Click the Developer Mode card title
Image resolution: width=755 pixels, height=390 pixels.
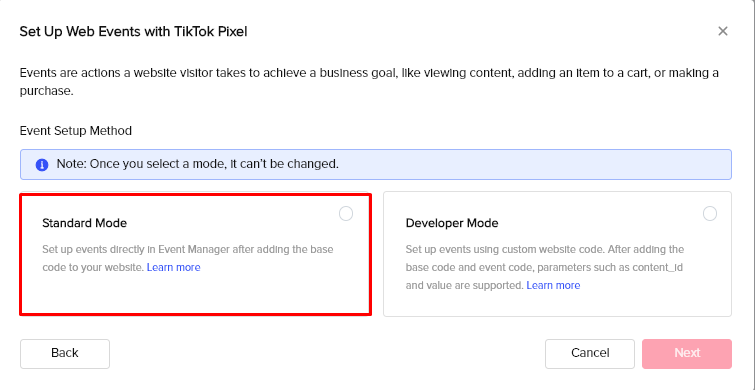[452, 223]
